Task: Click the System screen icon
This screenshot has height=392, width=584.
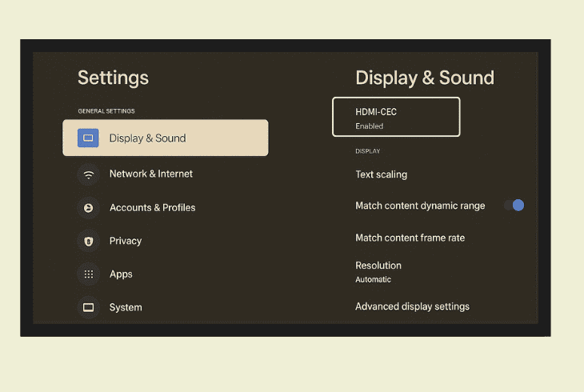Action: (88, 307)
